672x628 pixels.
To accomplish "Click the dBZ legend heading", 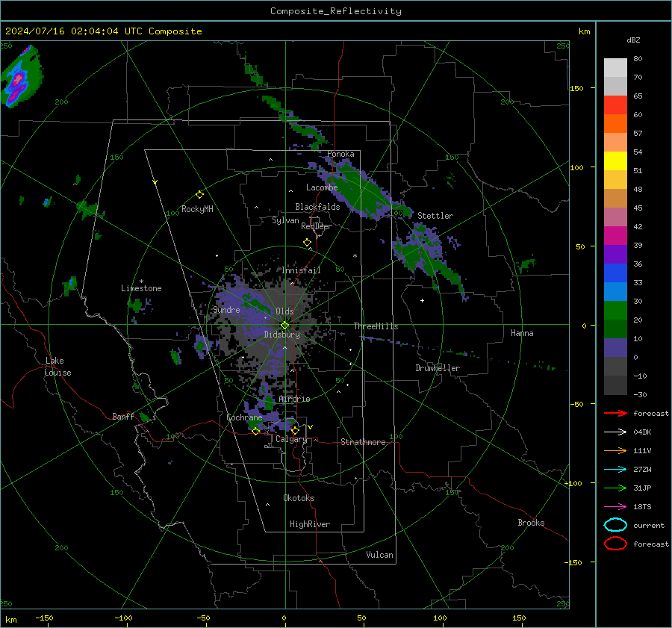I will click(x=633, y=40).
